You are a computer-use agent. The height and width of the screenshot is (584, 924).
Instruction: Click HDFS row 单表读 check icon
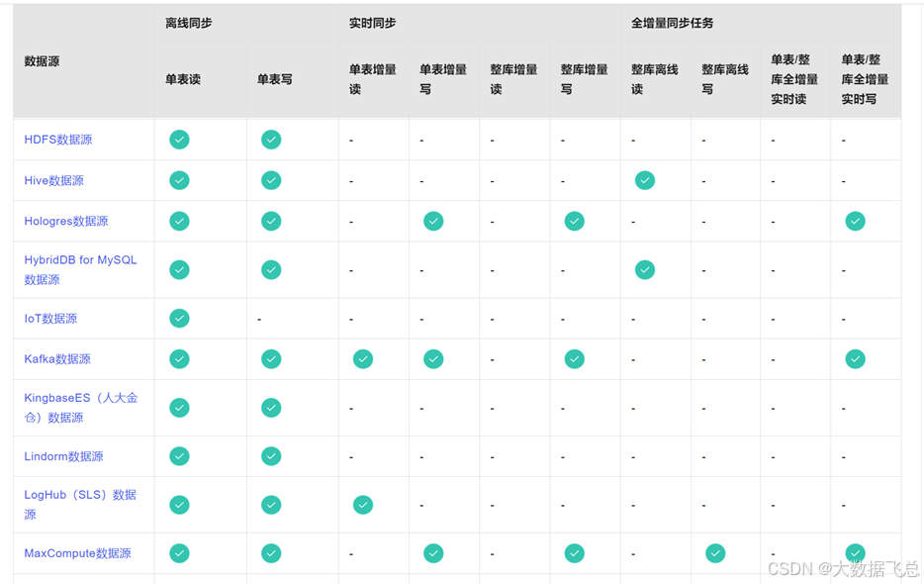[x=179, y=140]
